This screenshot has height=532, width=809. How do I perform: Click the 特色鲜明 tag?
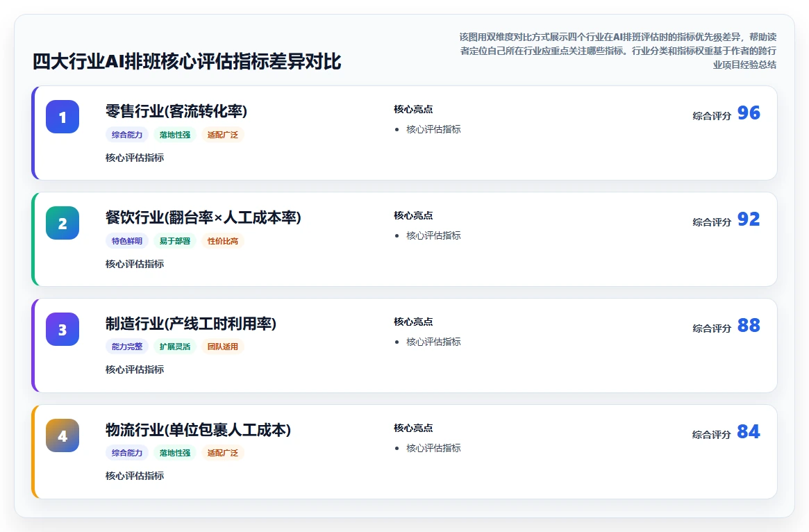(x=127, y=241)
